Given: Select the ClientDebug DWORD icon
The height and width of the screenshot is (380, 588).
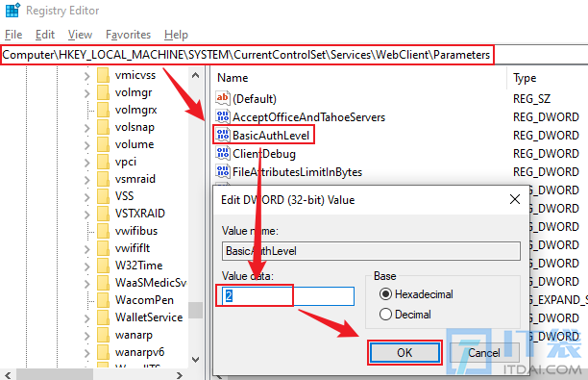Looking at the screenshot, I should click(222, 153).
